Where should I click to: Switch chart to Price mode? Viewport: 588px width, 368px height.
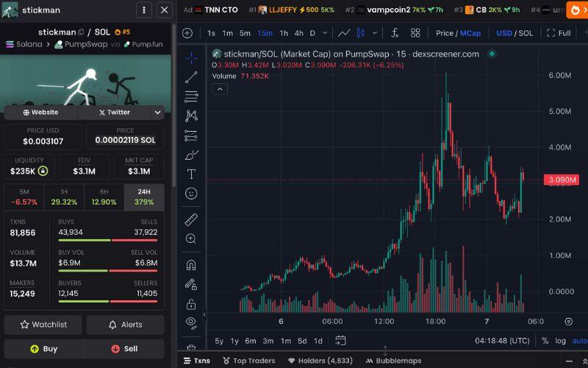click(445, 33)
